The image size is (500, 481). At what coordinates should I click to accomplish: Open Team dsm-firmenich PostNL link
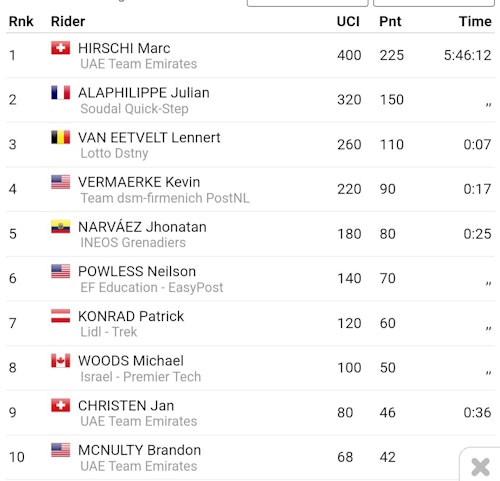(x=165, y=198)
